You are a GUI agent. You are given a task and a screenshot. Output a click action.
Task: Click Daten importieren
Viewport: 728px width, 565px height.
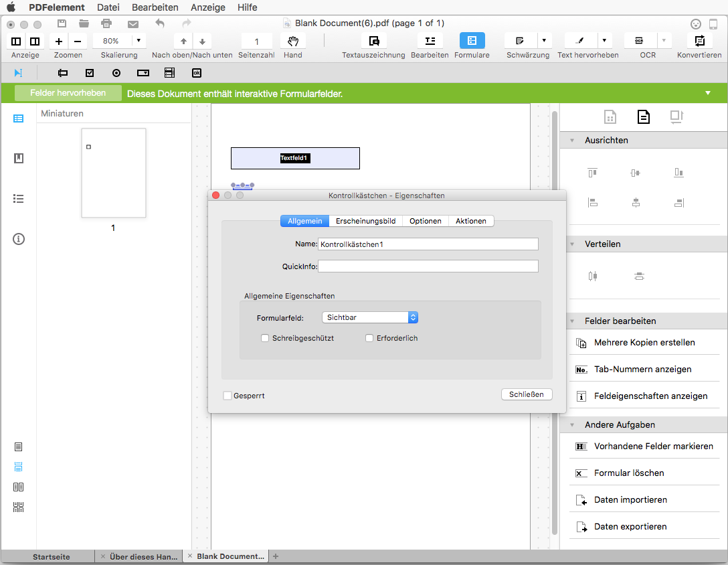(644, 500)
